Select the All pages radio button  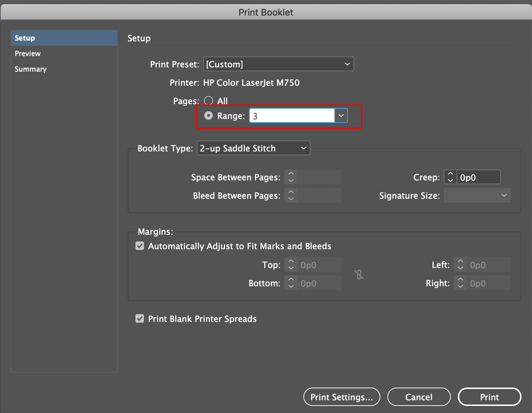tap(208, 101)
